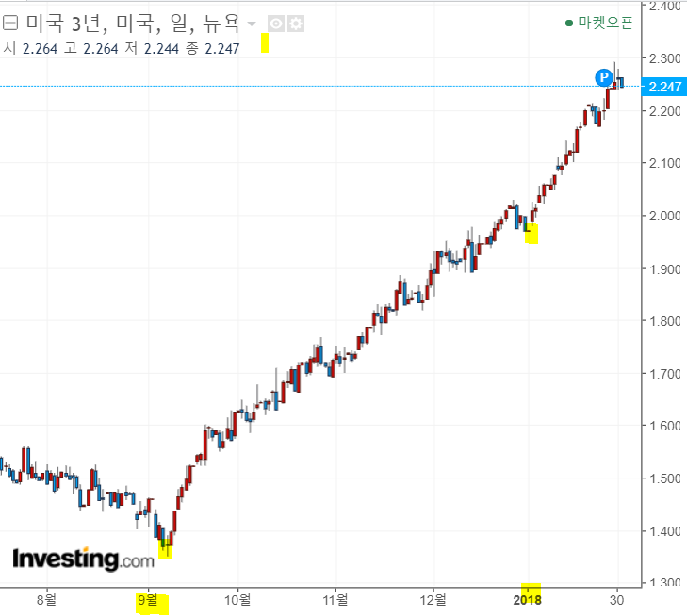Click the 1.600 price axis label
Viewport: 687px width, 616px height.
pyautogui.click(x=664, y=426)
